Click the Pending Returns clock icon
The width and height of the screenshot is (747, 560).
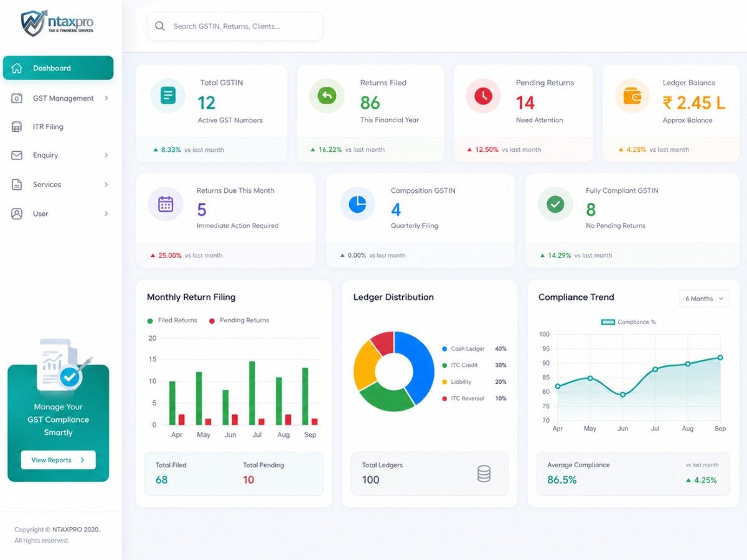(483, 95)
